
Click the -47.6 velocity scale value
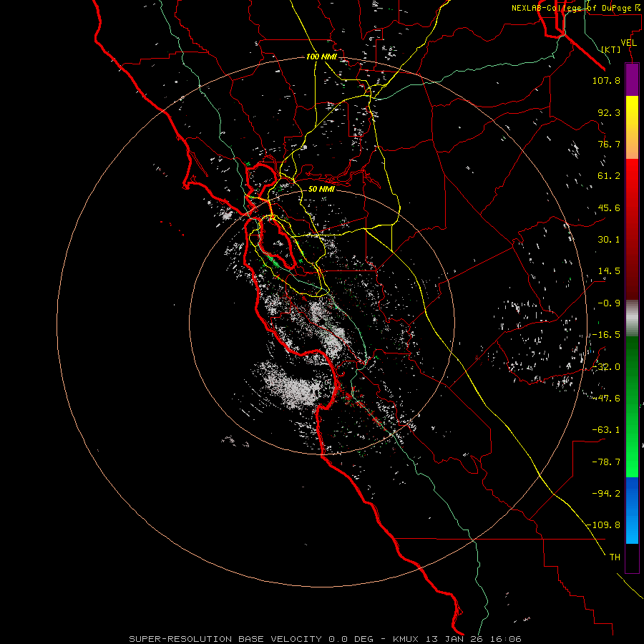pos(606,399)
